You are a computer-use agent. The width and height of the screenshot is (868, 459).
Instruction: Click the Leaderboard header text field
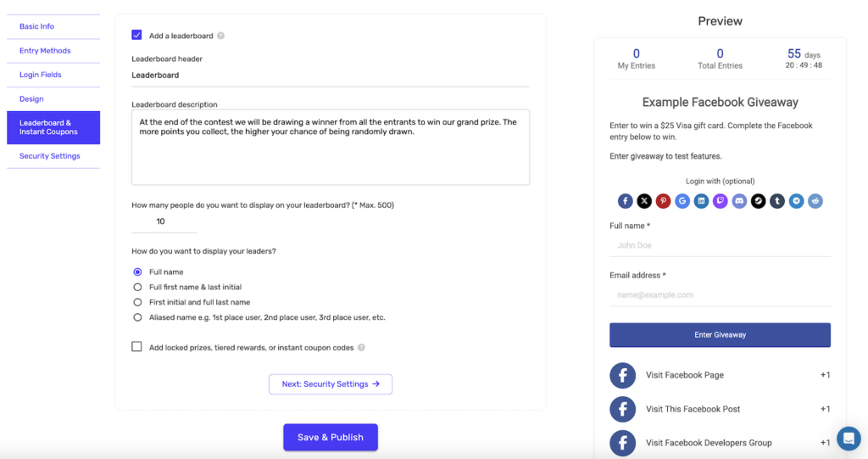click(x=330, y=76)
